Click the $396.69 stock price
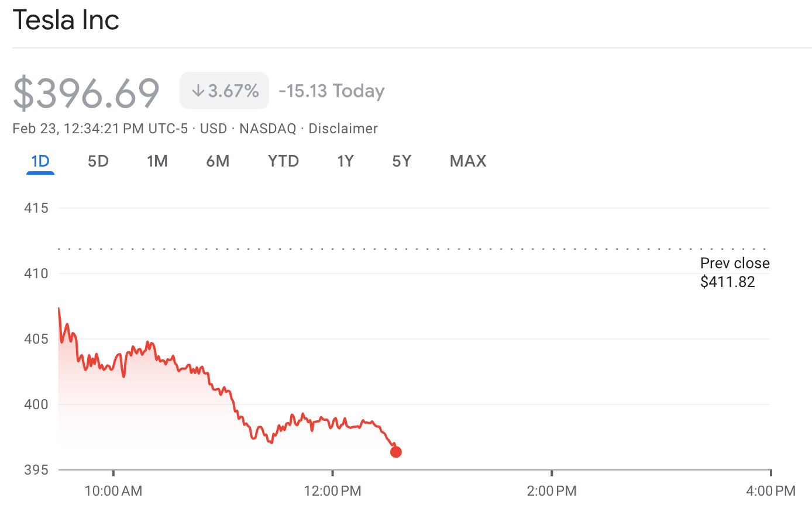This screenshot has height=512, width=812. [x=86, y=92]
